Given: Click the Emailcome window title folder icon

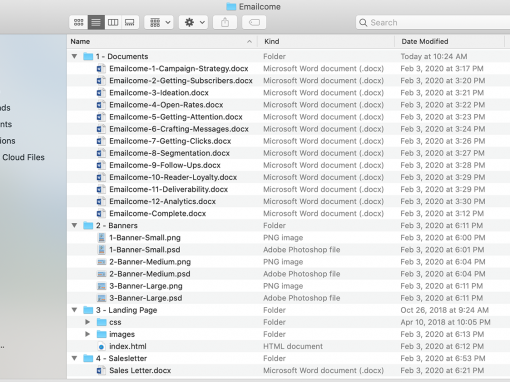Looking at the screenshot, I should click(231, 7).
